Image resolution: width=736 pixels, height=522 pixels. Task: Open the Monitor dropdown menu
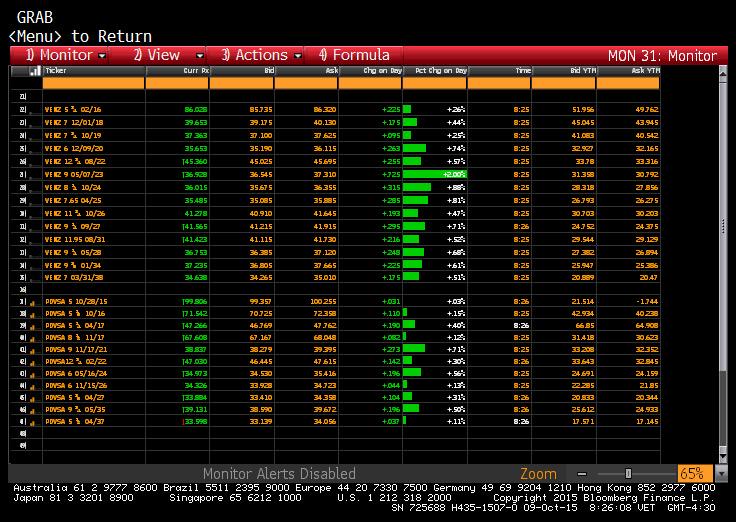[x=66, y=55]
